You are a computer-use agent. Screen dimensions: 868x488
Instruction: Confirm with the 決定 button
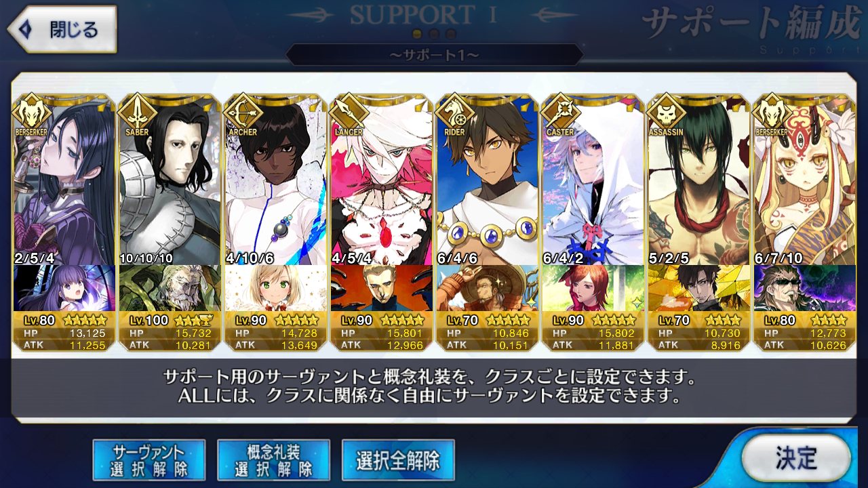point(796,458)
